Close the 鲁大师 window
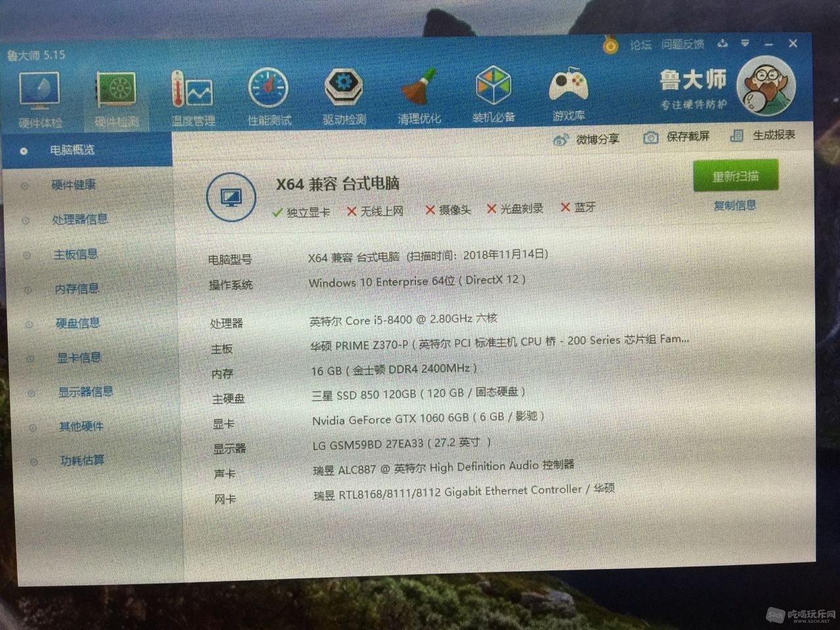 coord(793,43)
